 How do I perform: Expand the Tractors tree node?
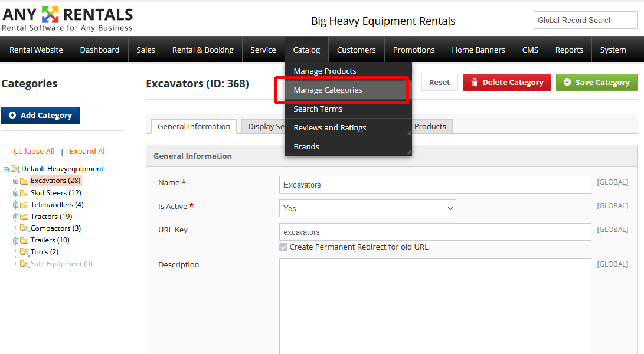coord(15,217)
